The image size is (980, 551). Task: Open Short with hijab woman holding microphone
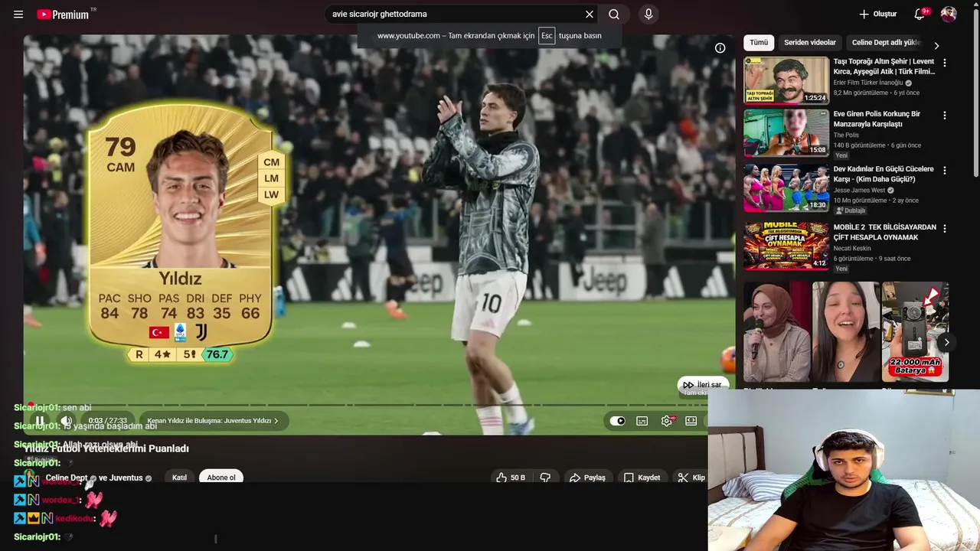pos(777,331)
